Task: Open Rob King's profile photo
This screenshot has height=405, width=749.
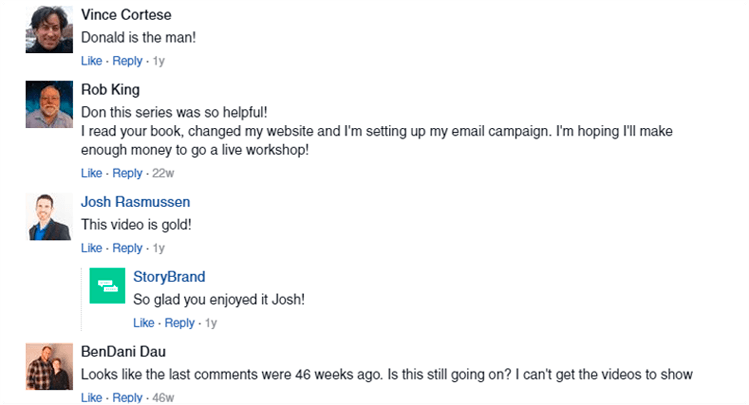Action: tap(49, 104)
